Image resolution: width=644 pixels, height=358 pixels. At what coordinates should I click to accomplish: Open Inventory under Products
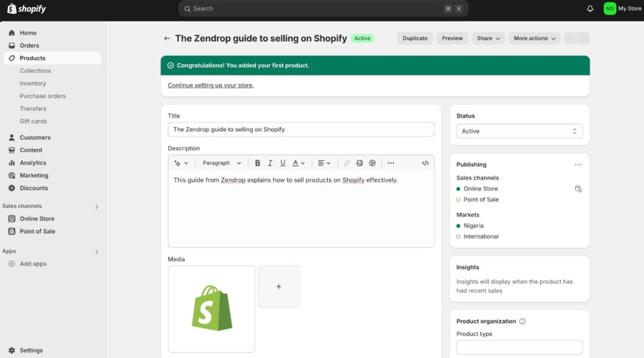33,84
